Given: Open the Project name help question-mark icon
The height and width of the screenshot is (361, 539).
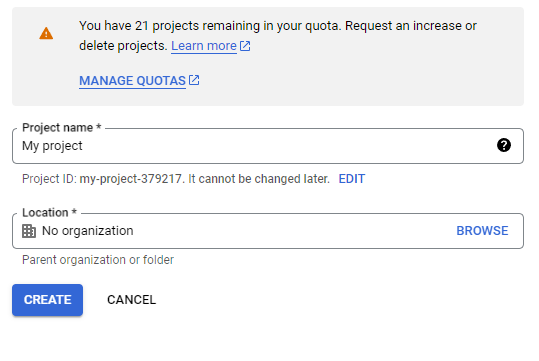Looking at the screenshot, I should click(x=504, y=145).
